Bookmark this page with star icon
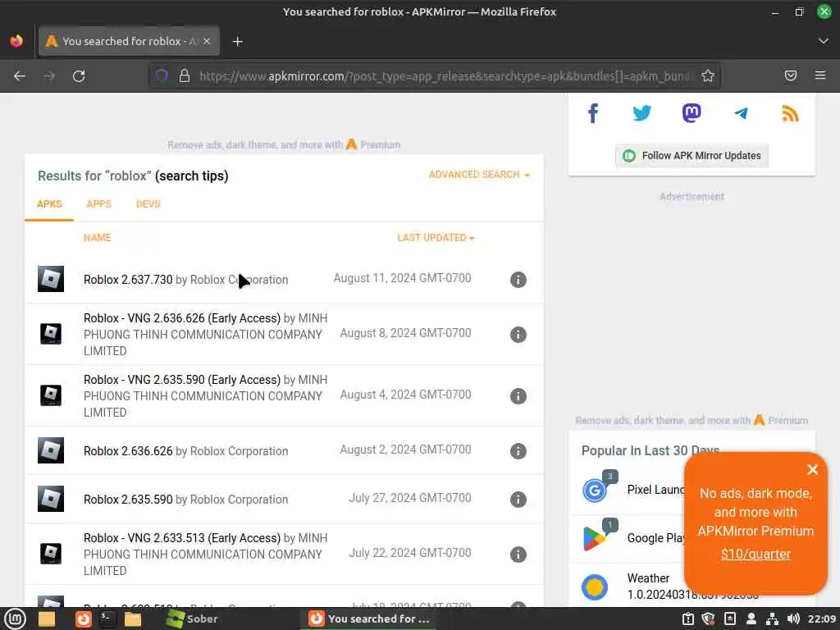The height and width of the screenshot is (630, 840). pyautogui.click(x=708, y=76)
